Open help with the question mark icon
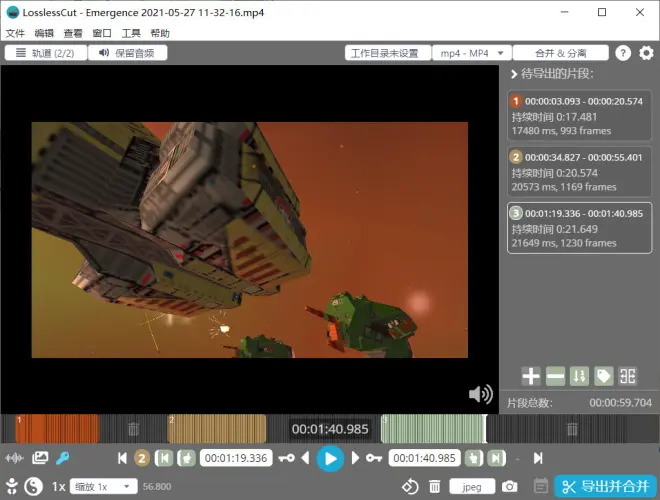This screenshot has width=660, height=500. point(623,53)
